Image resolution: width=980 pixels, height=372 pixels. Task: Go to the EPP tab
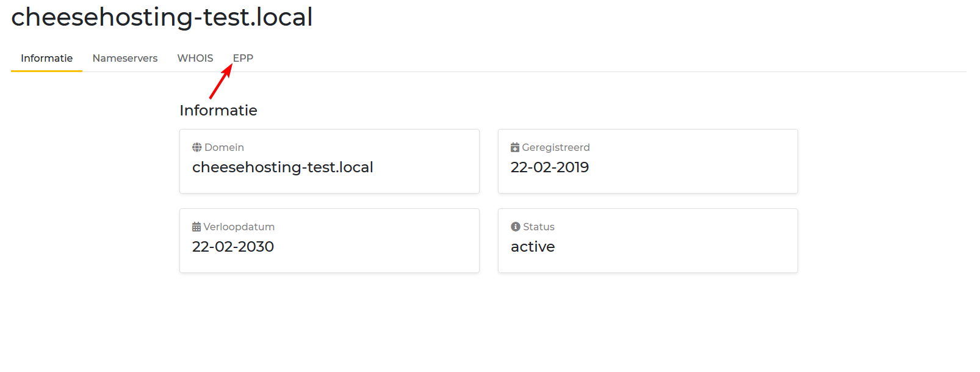pos(243,58)
